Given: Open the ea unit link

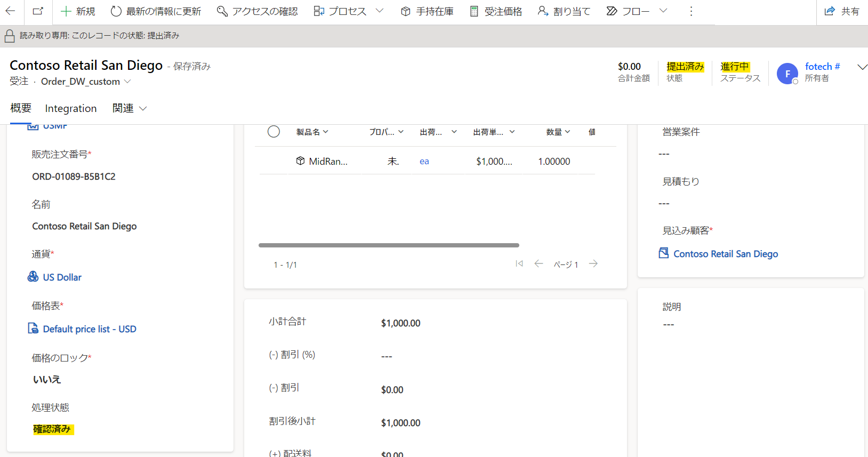Looking at the screenshot, I should (424, 162).
